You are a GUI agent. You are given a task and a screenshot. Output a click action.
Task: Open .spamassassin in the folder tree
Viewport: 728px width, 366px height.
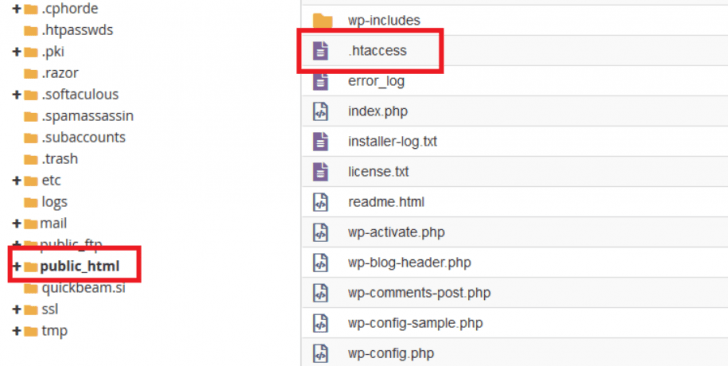tap(87, 116)
